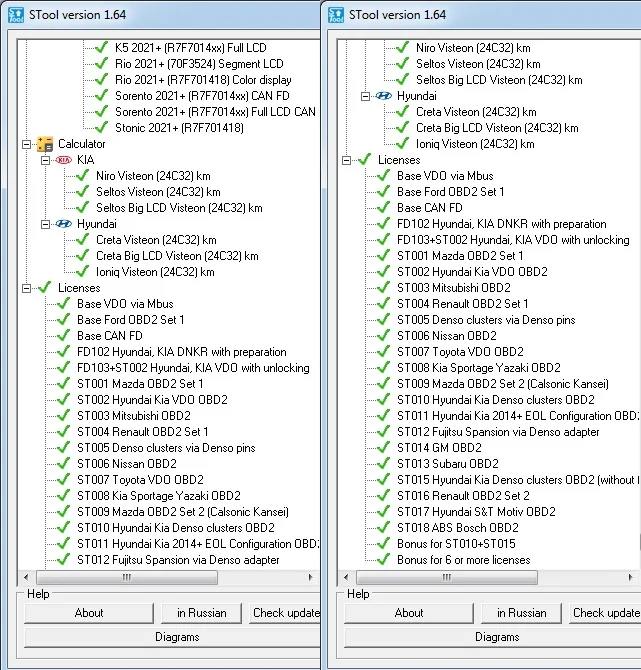Click check icon beside K5 2021+ Full LCD
This screenshot has width=641, height=670.
(101, 47)
